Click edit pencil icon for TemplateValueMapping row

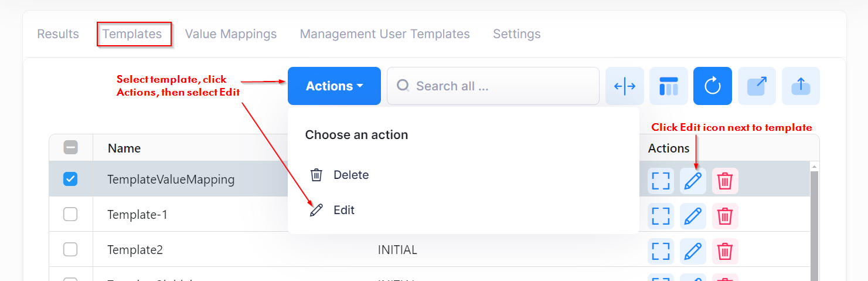coord(693,181)
